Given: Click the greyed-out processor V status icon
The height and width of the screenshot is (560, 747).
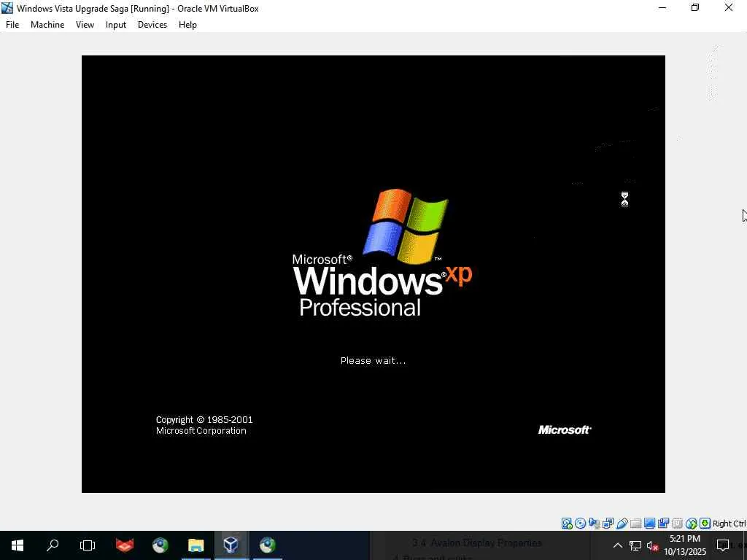Looking at the screenshot, I should coord(677,524).
